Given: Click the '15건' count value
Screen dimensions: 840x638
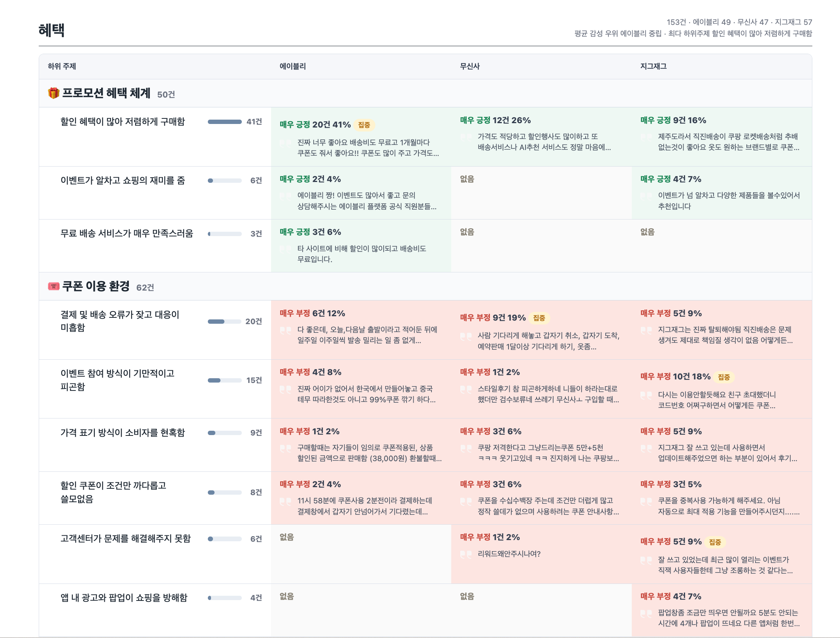Looking at the screenshot, I should coord(254,380).
